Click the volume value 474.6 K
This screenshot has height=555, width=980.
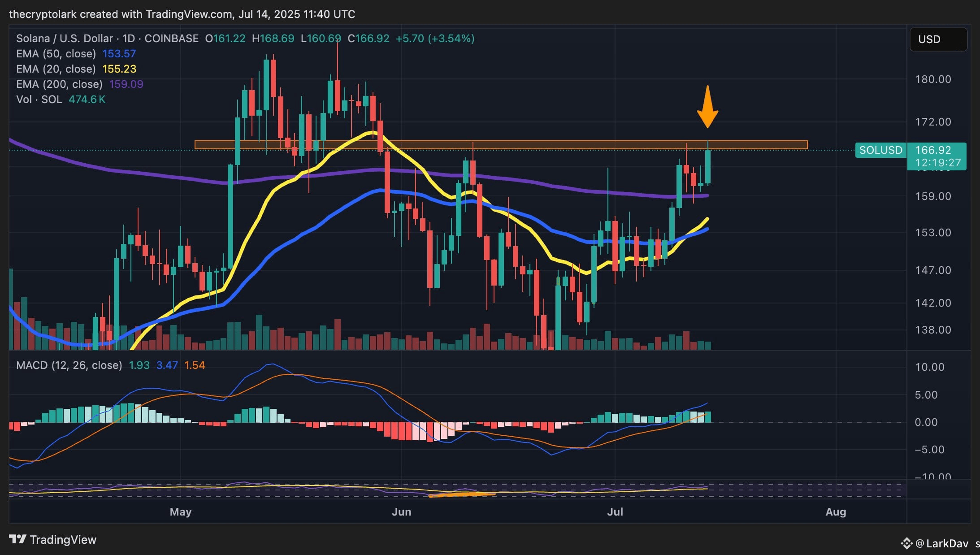click(87, 100)
